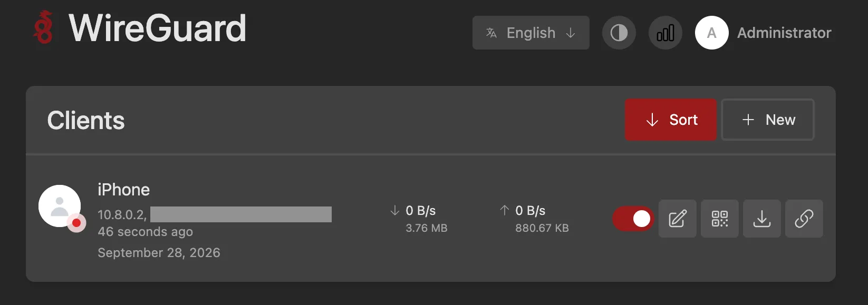Image resolution: width=868 pixels, height=305 pixels.
Task: Generate one-time link for iPhone
Action: point(804,219)
